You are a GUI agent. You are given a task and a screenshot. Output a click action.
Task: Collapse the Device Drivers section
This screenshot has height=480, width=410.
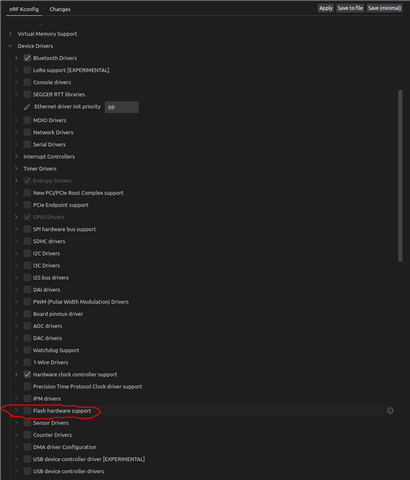[x=10, y=46]
